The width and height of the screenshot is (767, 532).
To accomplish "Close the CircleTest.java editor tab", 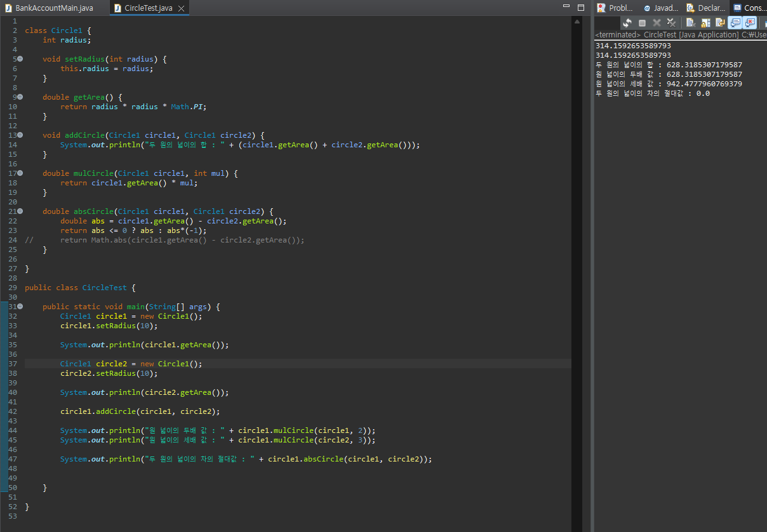I will coord(181,8).
